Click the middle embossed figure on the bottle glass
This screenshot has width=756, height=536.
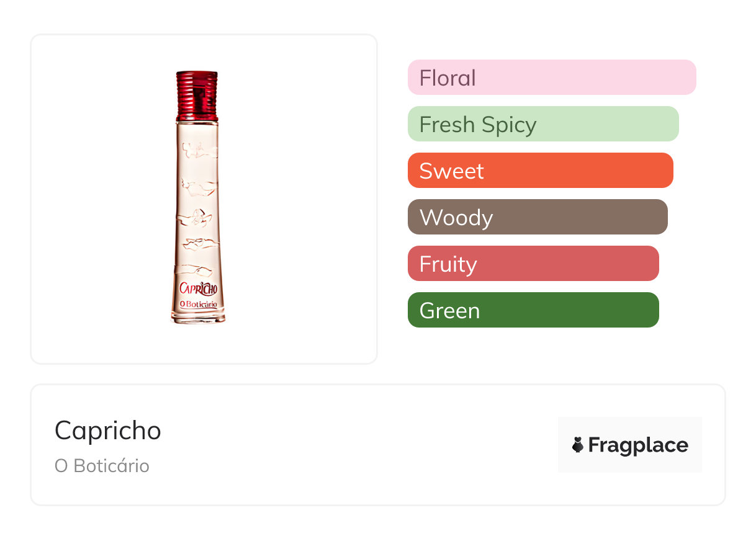point(198,217)
